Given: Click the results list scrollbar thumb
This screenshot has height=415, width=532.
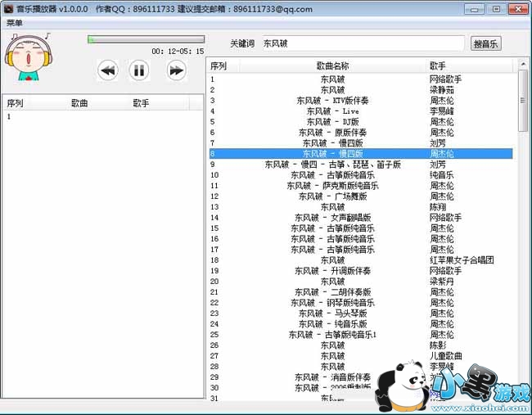Looking at the screenshot, I should (523, 101).
